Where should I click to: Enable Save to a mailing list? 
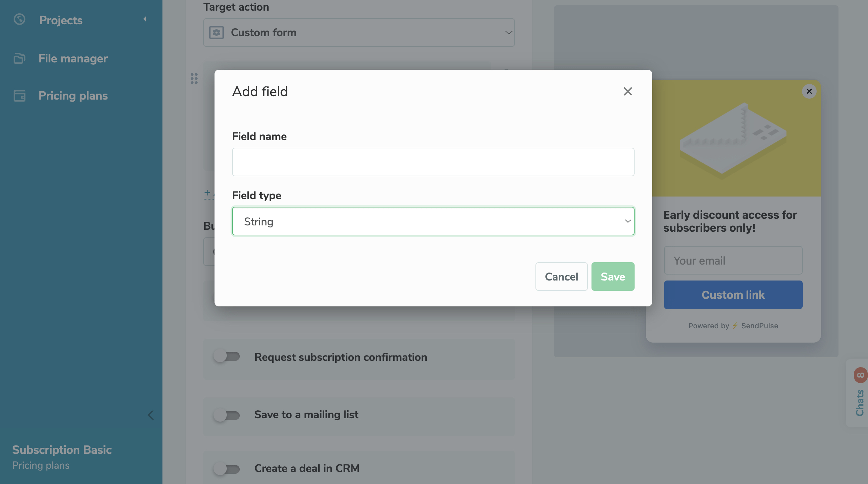(227, 415)
